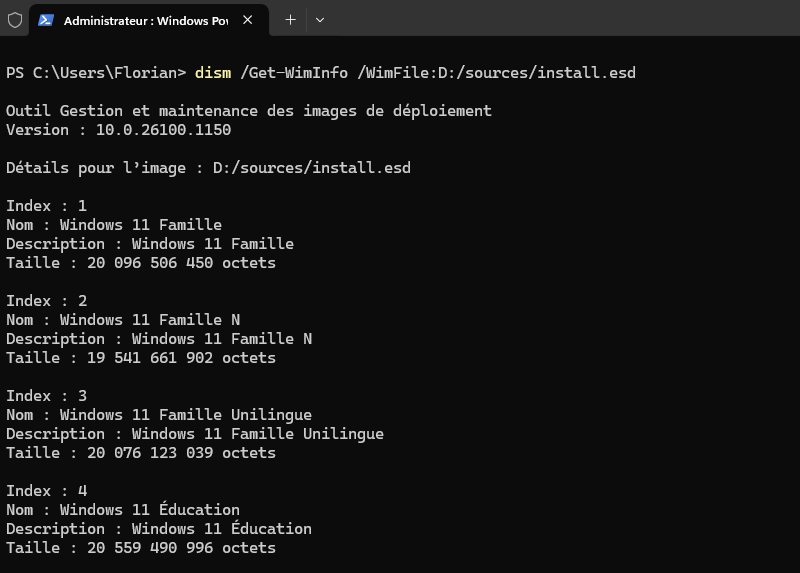Click the word dism in the command
800x573 pixels.
212,72
